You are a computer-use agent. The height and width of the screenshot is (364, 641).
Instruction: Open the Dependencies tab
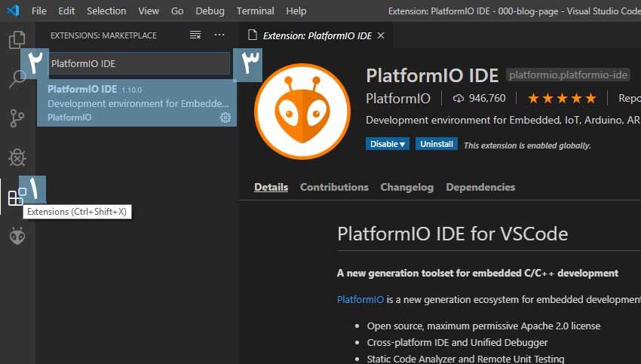[480, 187]
